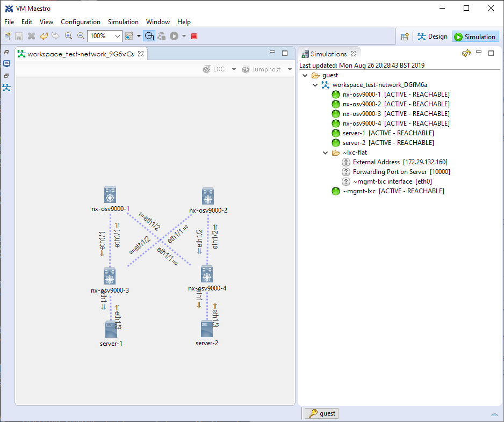
Task: Click the guest user key button
Action: (x=322, y=413)
